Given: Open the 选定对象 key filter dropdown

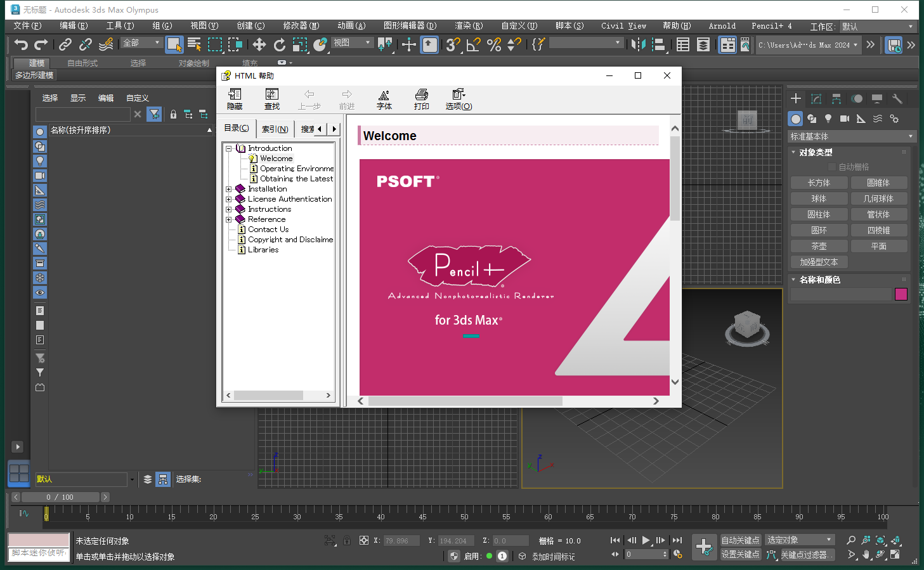Looking at the screenshot, I should click(x=799, y=540).
